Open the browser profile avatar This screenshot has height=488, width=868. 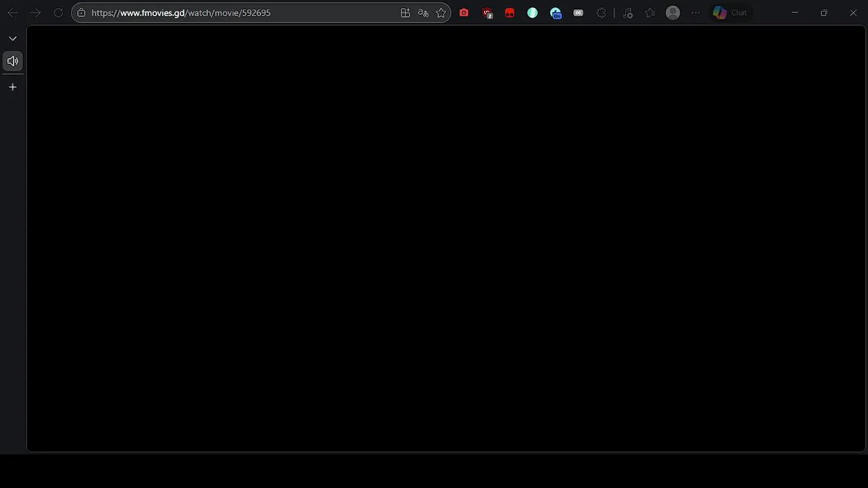click(673, 13)
